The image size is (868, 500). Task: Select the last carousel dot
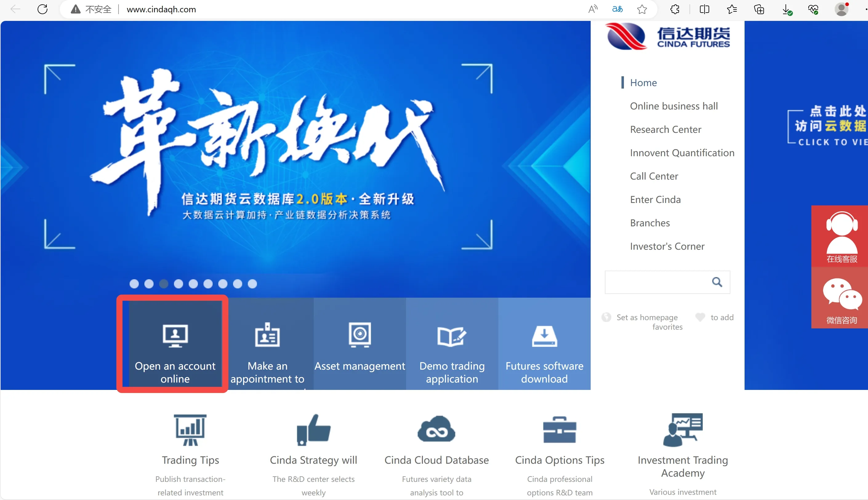coord(252,284)
